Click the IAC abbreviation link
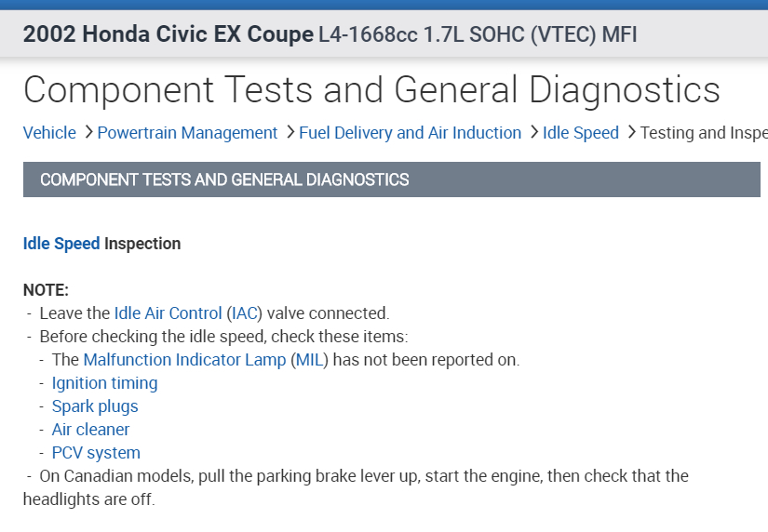768x532 pixels. pyautogui.click(x=246, y=313)
